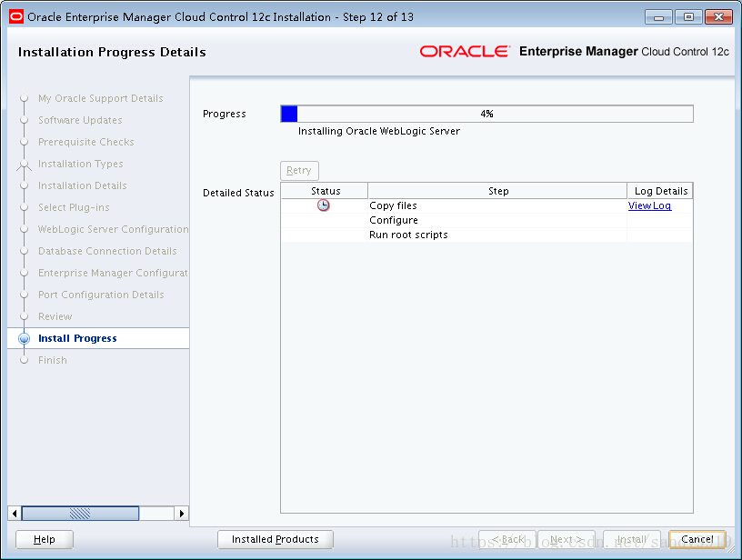
Task: Select the Select Plug-ins step
Action: (x=74, y=207)
